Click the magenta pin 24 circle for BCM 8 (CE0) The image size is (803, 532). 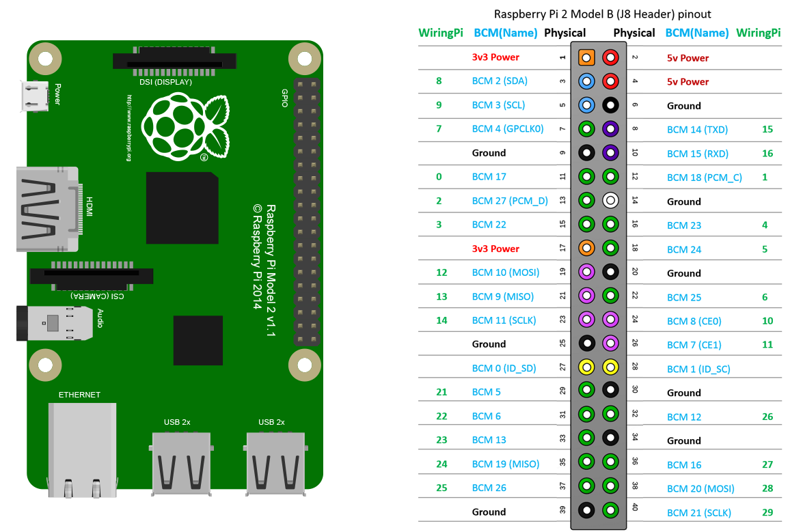[610, 320]
